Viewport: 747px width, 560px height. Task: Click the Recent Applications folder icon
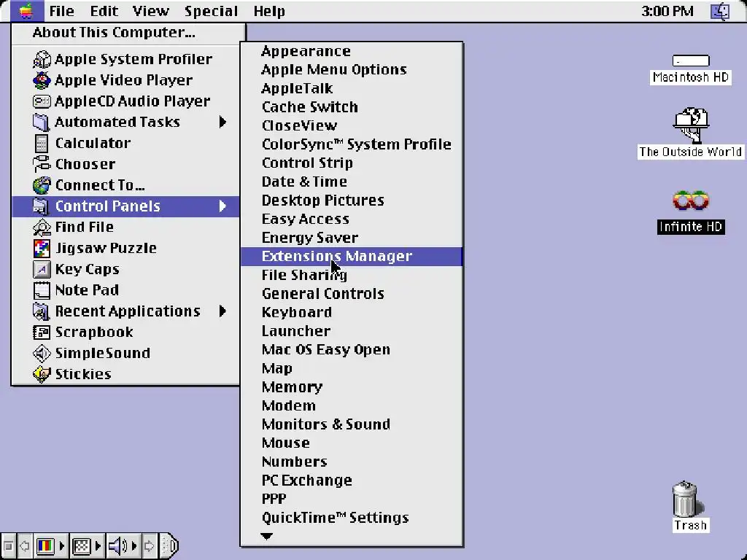42,311
